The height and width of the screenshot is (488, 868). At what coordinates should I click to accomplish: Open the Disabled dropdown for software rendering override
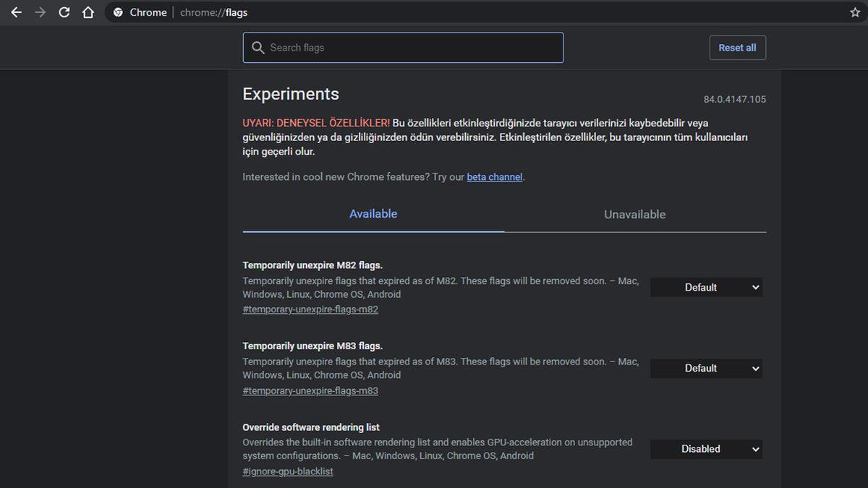(705, 449)
